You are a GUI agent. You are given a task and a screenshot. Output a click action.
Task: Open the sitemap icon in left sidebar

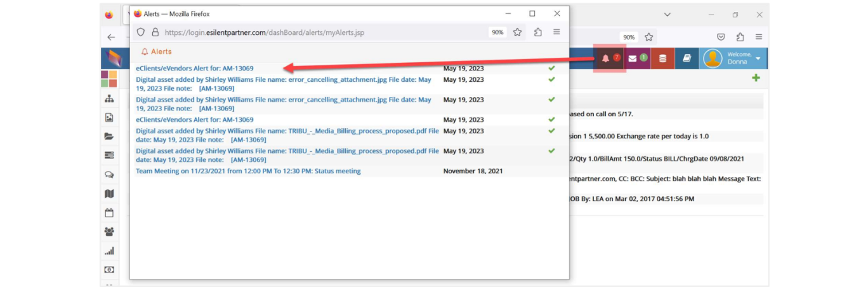[109, 98]
